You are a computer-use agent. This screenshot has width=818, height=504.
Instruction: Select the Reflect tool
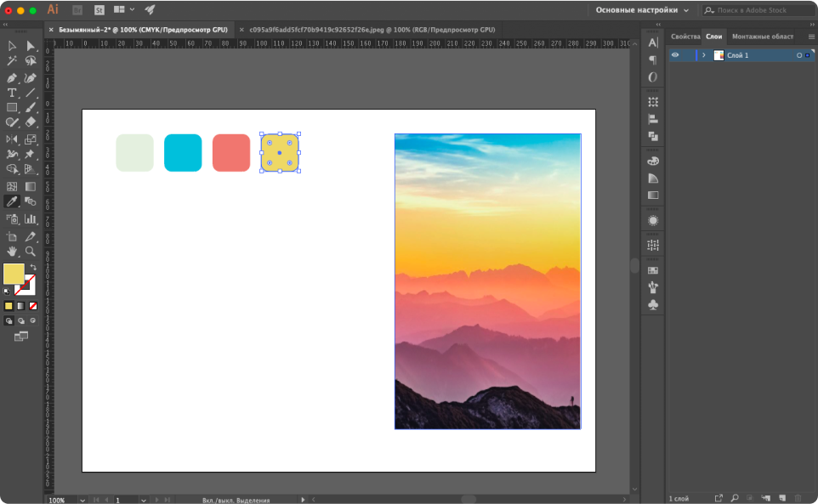[11, 139]
